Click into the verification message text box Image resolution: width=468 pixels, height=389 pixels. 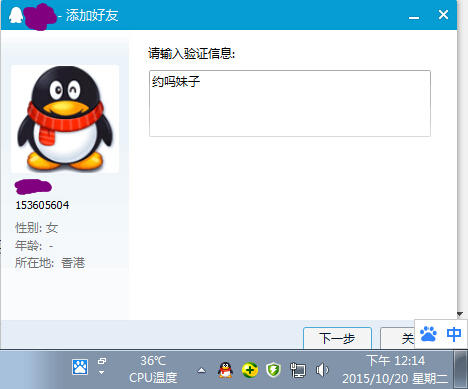coord(290,103)
